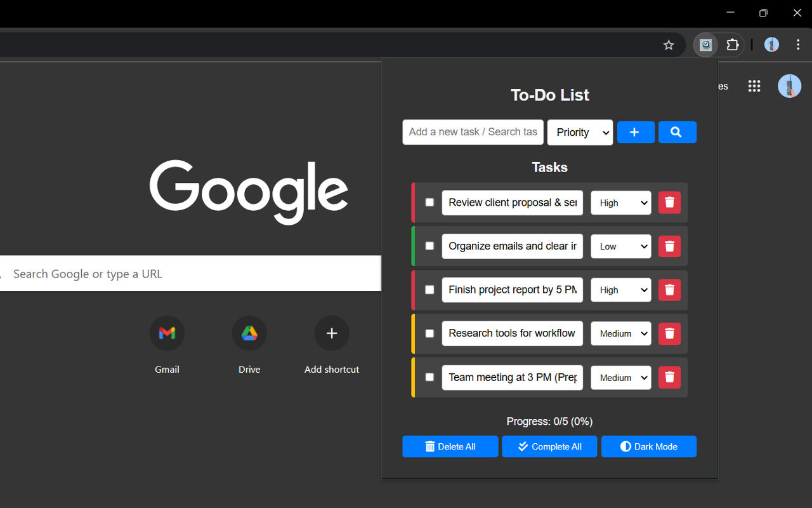This screenshot has height=508, width=812.
Task: Click the Add shortcut plus icon
Action: click(x=332, y=333)
